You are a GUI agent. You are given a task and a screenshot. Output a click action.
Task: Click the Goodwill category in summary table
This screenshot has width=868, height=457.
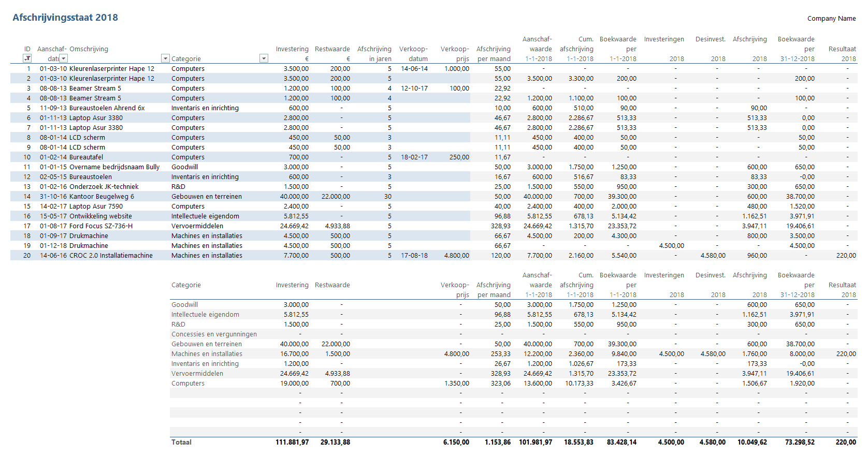184,305
